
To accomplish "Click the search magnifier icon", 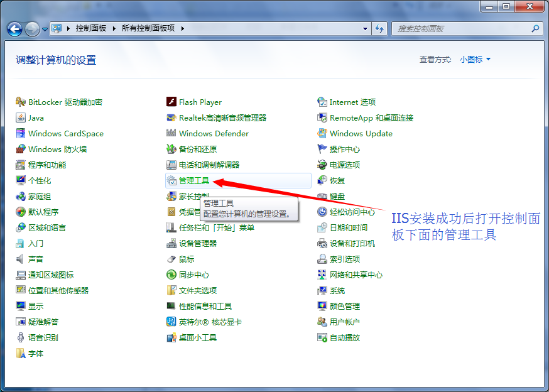I will tap(535, 28).
